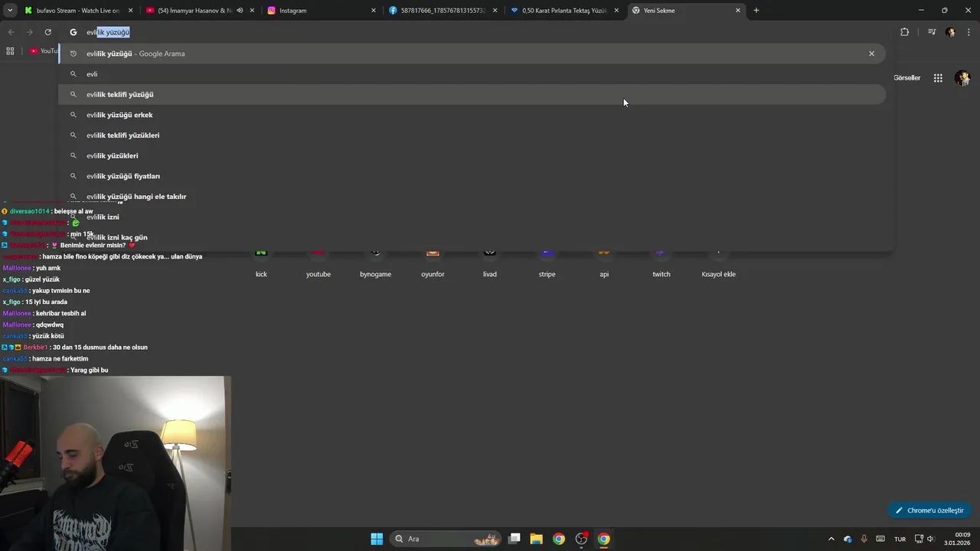Image resolution: width=980 pixels, height=551 pixels.
Task: Choose suggestion 'evlilik izni'
Action: click(x=472, y=217)
